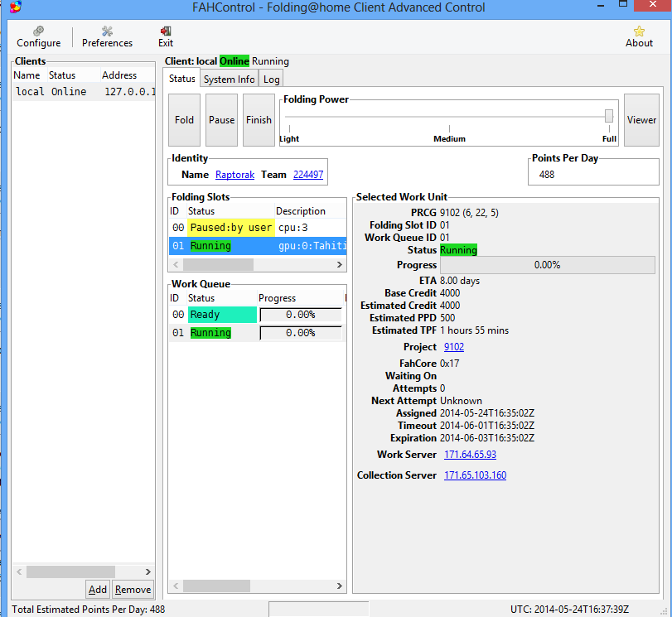Image resolution: width=672 pixels, height=617 pixels.
Task: Click the UTC time in status bar
Action: 569,610
